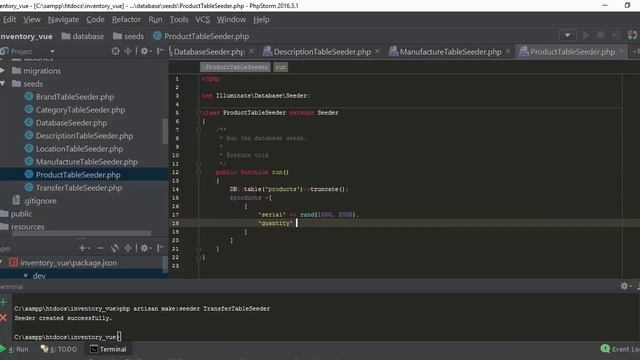Viewport: 640px width, 360px height.
Task: Click the package.json npm icon
Action: click(x=13, y=262)
